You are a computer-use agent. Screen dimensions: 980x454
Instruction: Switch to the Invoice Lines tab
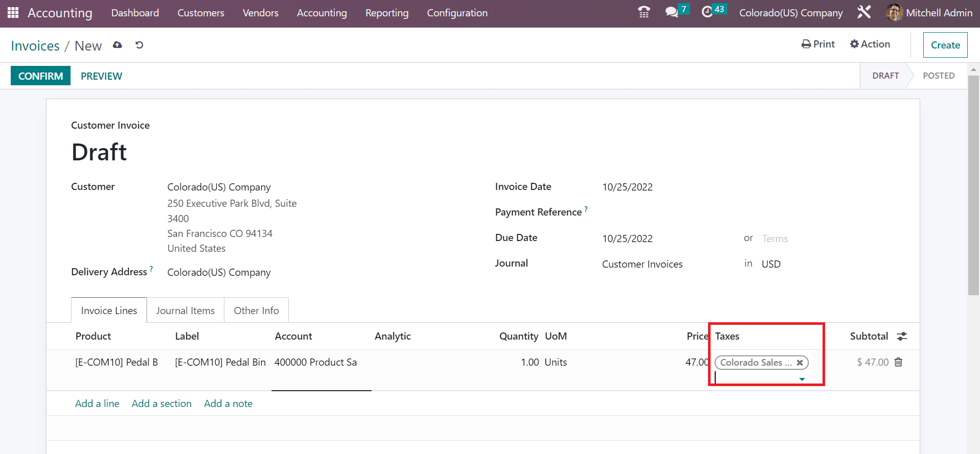109,310
